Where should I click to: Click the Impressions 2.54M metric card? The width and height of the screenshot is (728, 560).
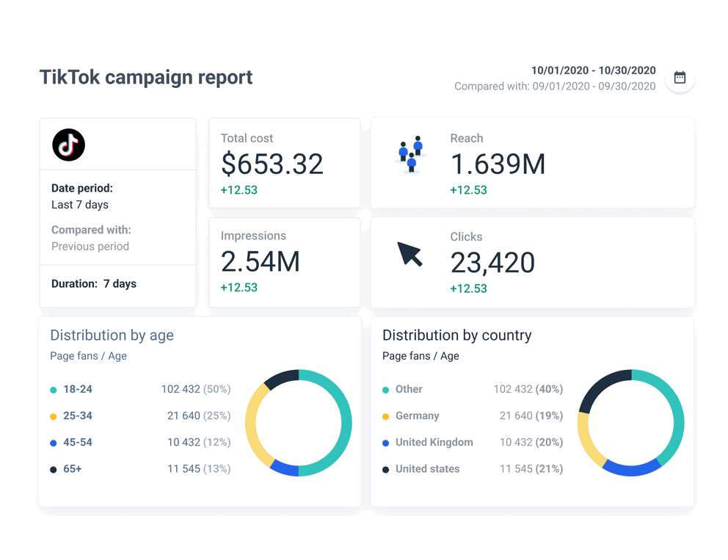point(284,262)
